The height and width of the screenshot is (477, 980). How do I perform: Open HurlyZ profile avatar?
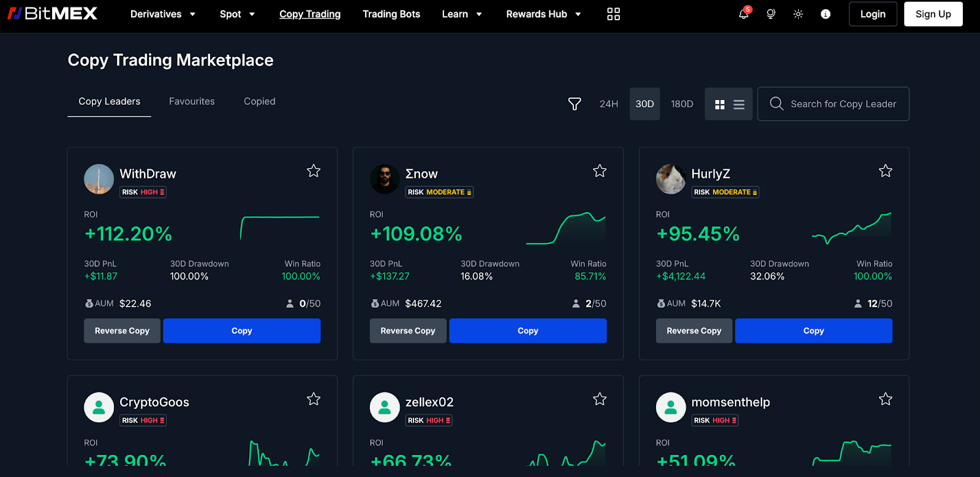(671, 179)
